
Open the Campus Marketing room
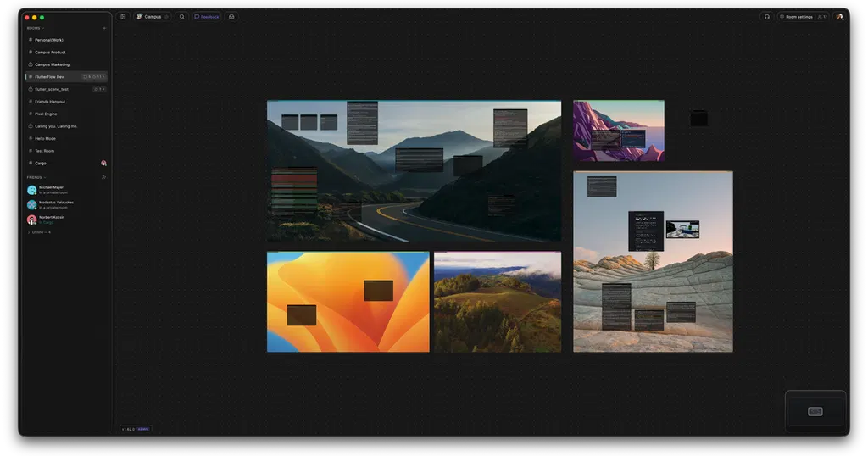(66, 64)
